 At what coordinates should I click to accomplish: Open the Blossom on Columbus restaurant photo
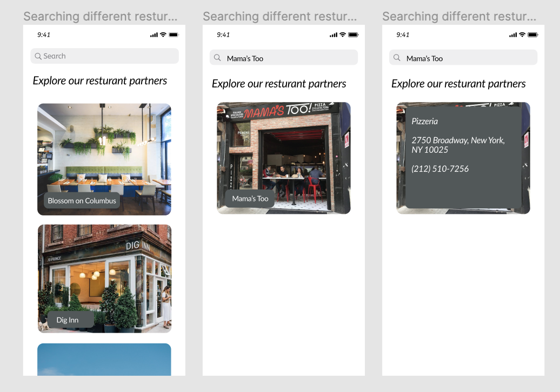tap(104, 159)
